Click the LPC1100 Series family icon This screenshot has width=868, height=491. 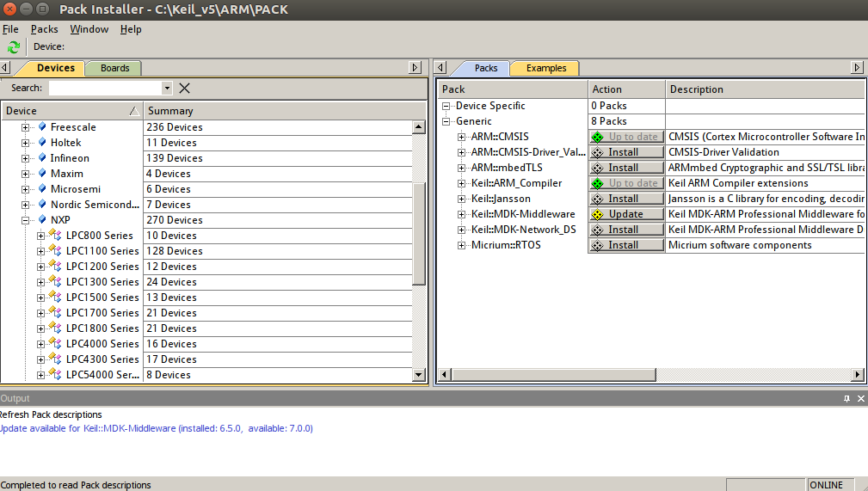tap(55, 250)
